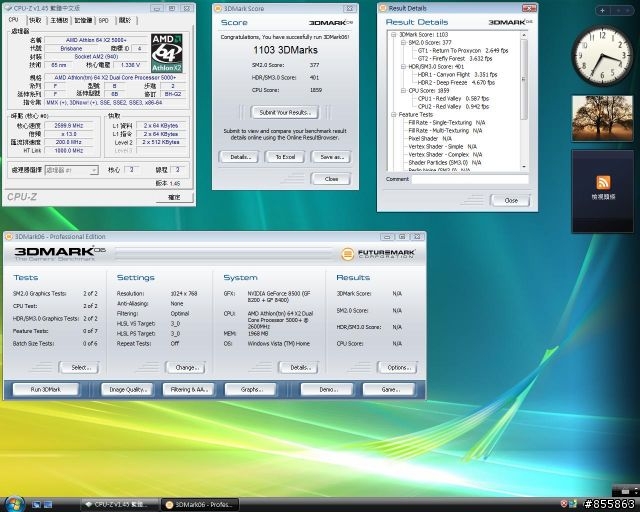Open the orange RSS feed gadget icon
The height and width of the screenshot is (512, 640).
point(603,182)
